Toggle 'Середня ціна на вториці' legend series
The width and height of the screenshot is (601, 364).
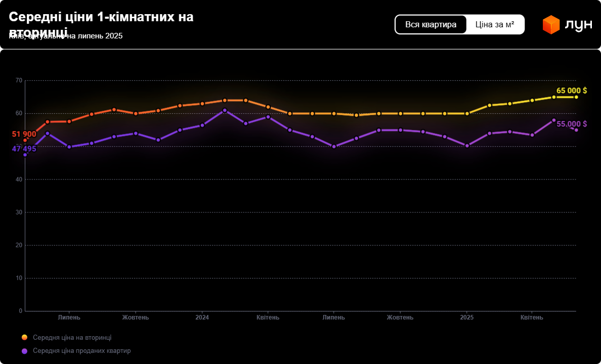click(x=72, y=337)
